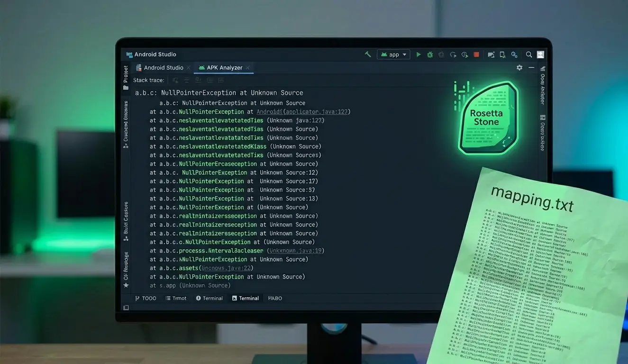Follow the applicator.java:127 link

pos(316,112)
